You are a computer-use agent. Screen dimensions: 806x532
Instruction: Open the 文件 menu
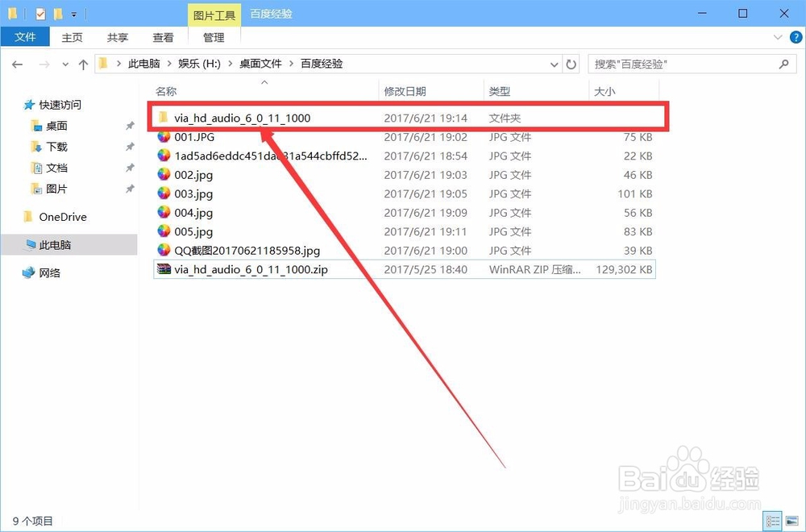pos(25,37)
